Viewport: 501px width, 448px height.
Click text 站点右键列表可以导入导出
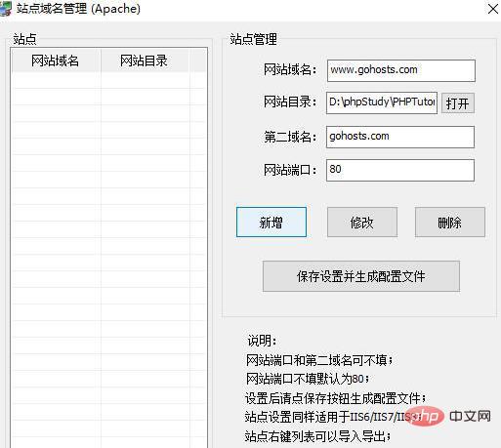[317, 436]
